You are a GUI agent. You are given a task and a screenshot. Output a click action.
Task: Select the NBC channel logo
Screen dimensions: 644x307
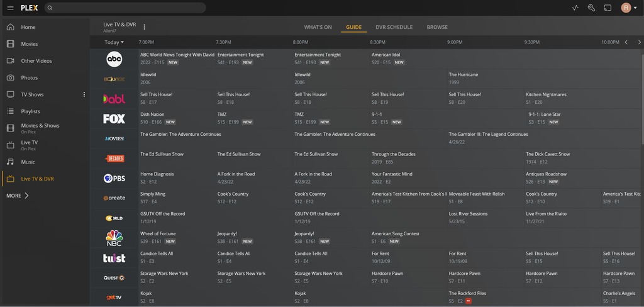114,238
